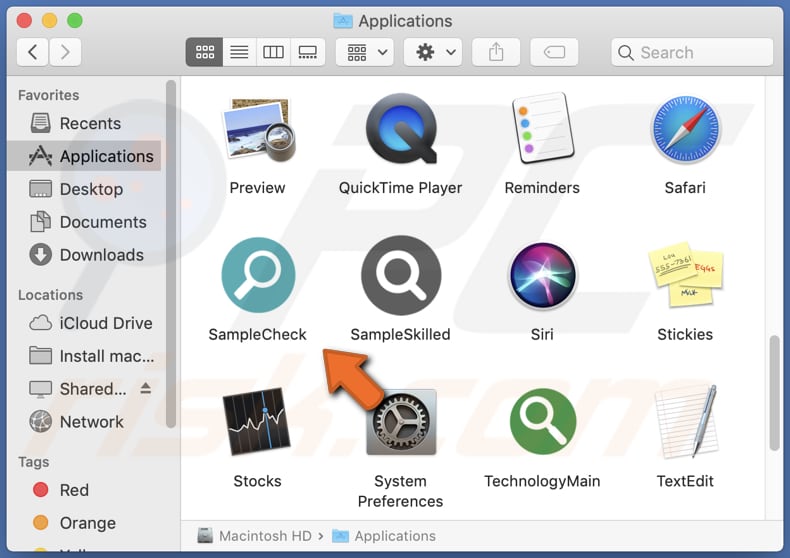Click the Share toolbar button

click(x=496, y=52)
